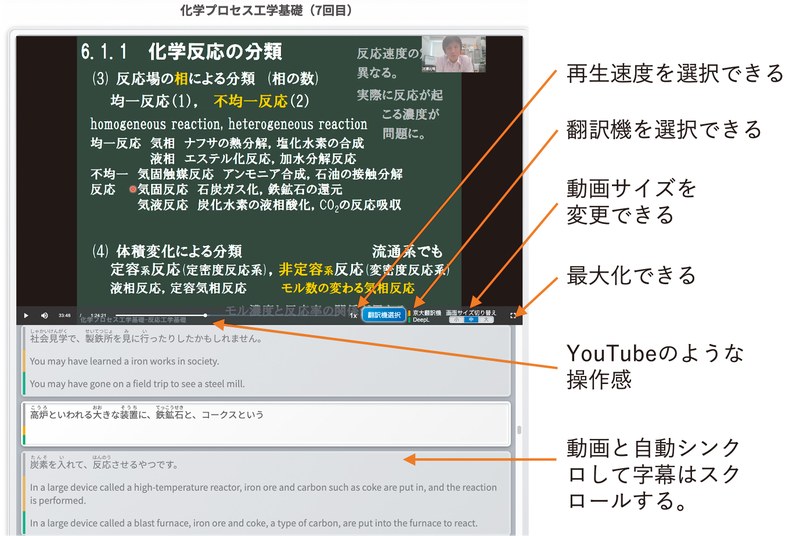Click the lecturer webcam thumbnail
This screenshot has height=536, width=800.
(454, 54)
